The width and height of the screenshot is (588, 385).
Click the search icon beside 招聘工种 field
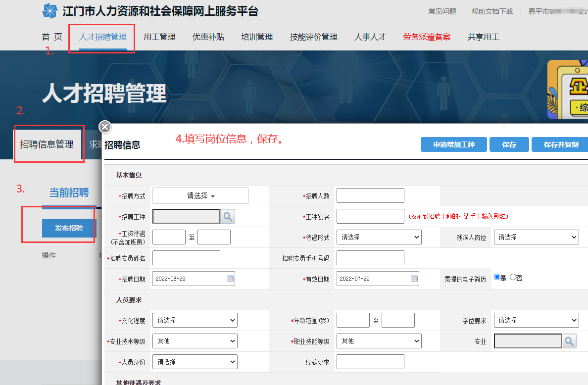[x=228, y=216]
